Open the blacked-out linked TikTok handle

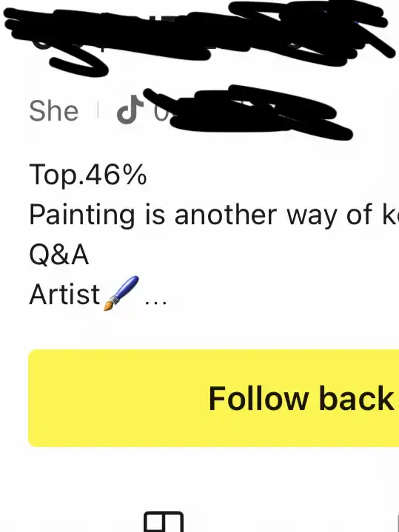click(249, 112)
